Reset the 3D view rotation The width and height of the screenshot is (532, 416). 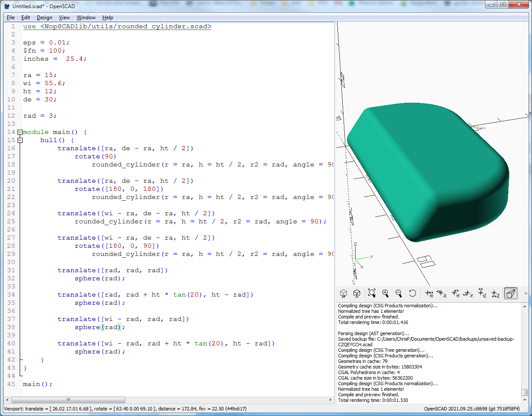412,293
